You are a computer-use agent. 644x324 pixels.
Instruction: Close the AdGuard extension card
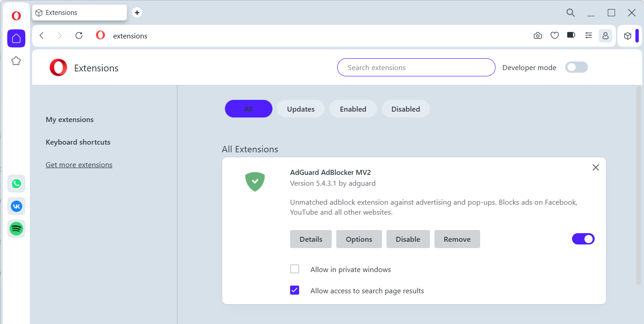tap(596, 168)
